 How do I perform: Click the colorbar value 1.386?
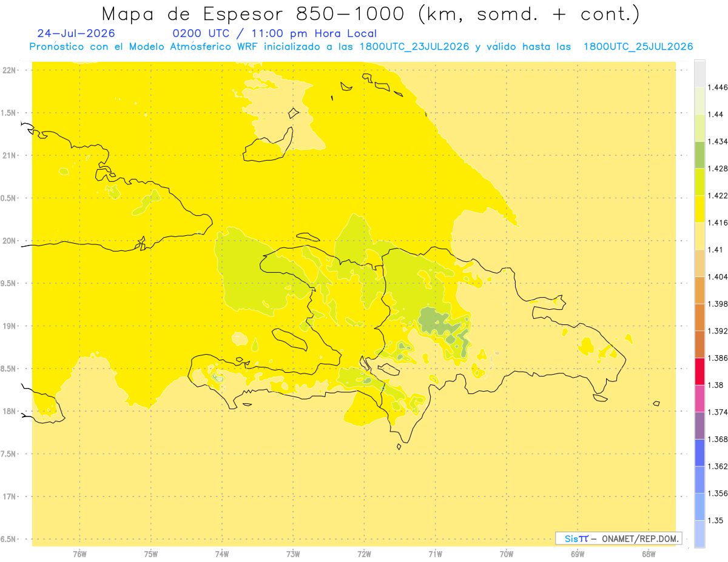[x=719, y=358]
